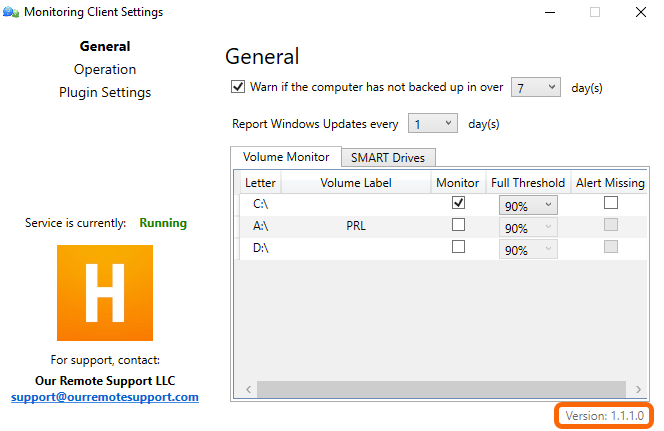The width and height of the screenshot is (664, 431).
Task: Enable Monitor for the A:\ PRL drive
Action: (458, 225)
